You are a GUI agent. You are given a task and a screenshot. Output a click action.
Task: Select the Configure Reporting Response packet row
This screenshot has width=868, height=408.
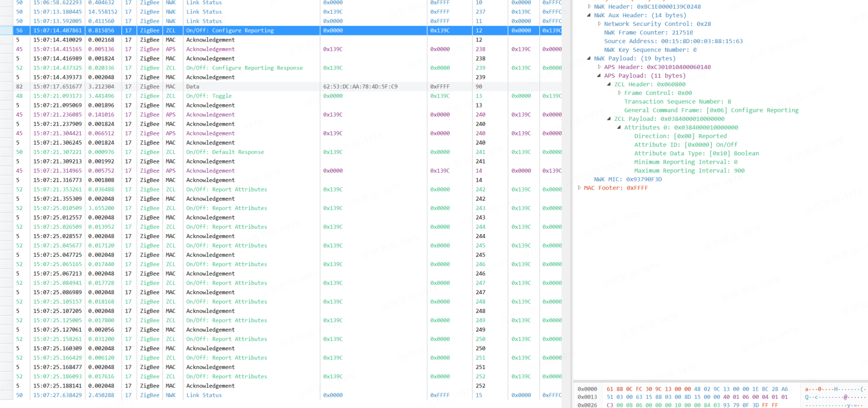click(244, 68)
